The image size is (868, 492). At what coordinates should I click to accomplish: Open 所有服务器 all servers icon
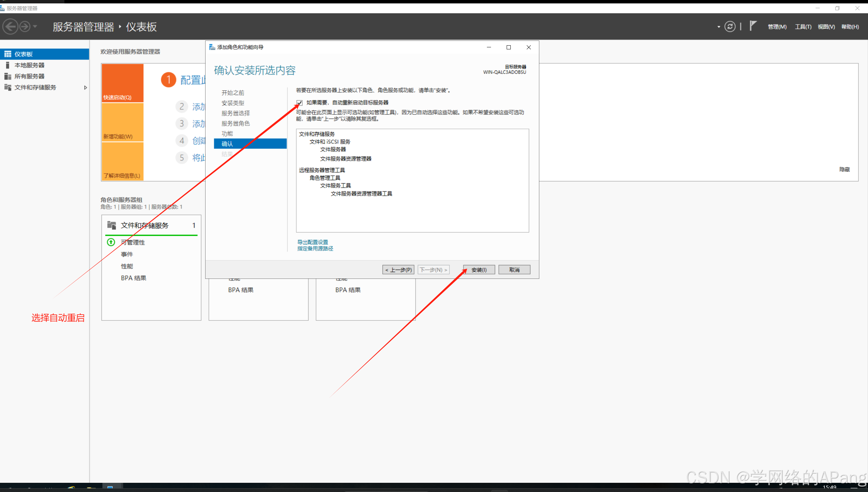[x=7, y=76]
